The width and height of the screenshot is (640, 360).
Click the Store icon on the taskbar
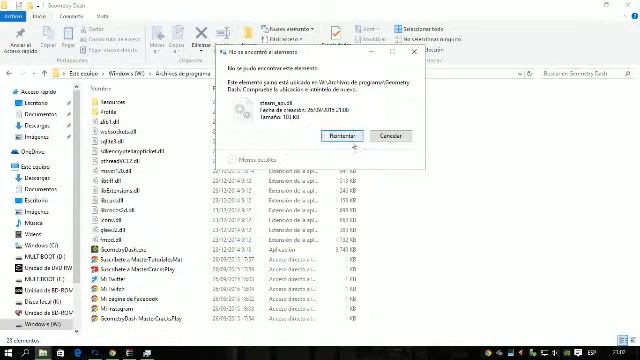pos(60,353)
